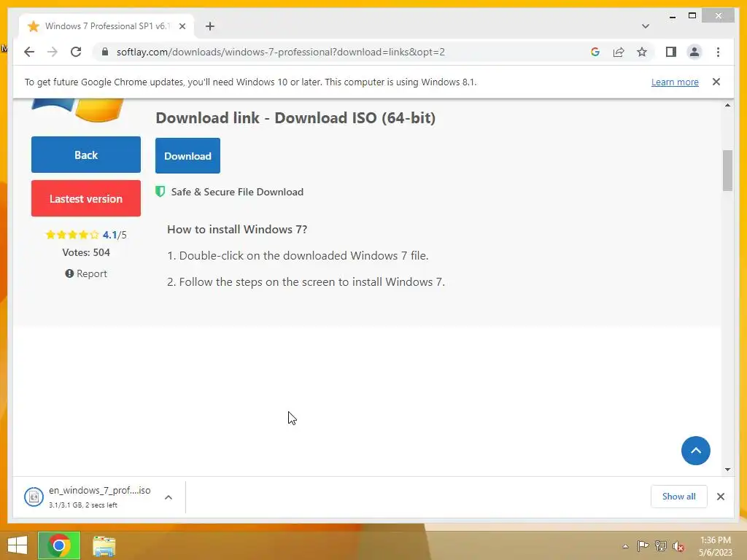Click the star rating icons
The height and width of the screenshot is (560, 747).
[72, 235]
